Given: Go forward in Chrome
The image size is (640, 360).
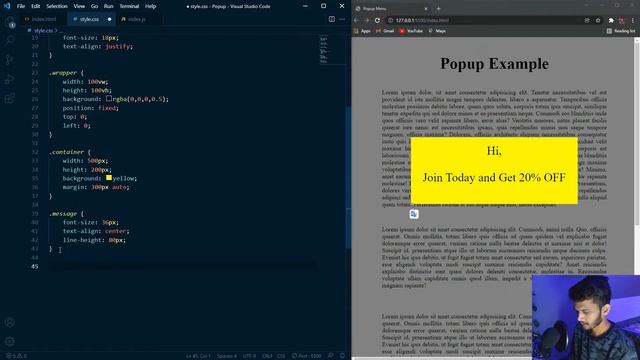Looking at the screenshot, I should pos(367,20).
